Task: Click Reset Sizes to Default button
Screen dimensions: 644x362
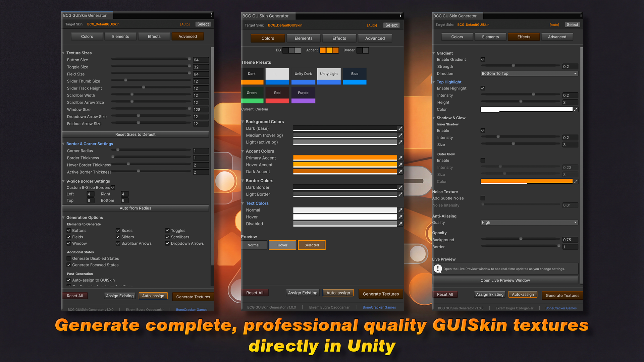Action: tap(135, 134)
